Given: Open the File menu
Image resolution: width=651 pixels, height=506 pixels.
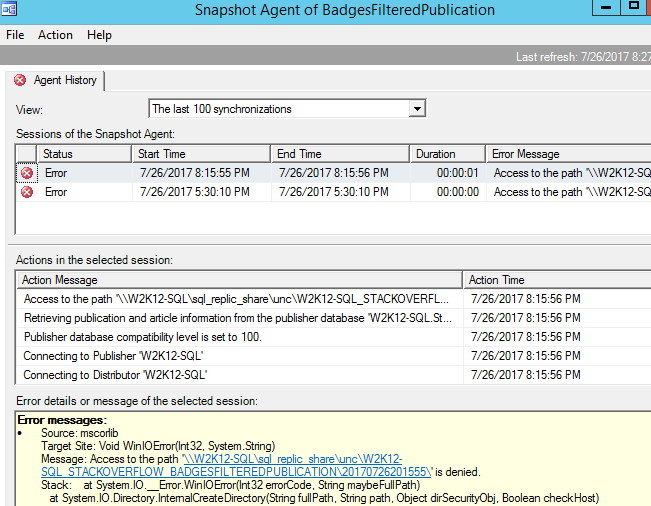Looking at the screenshot, I should (15, 34).
